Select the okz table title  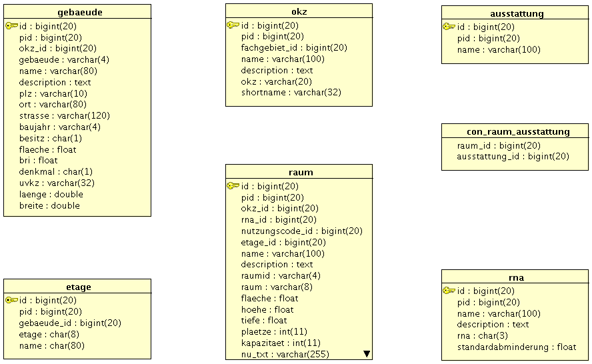pyautogui.click(x=299, y=11)
